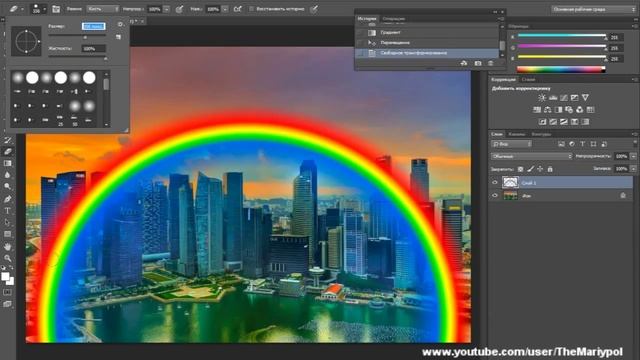Toggle Quick Mask mode icon
The width and height of the screenshot is (640, 360).
[7, 292]
